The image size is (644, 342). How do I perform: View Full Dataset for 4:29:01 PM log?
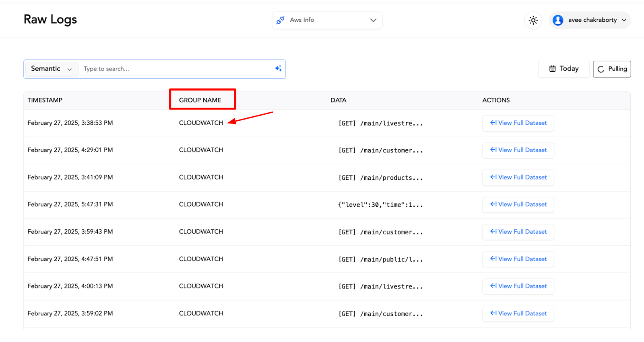pyautogui.click(x=518, y=150)
